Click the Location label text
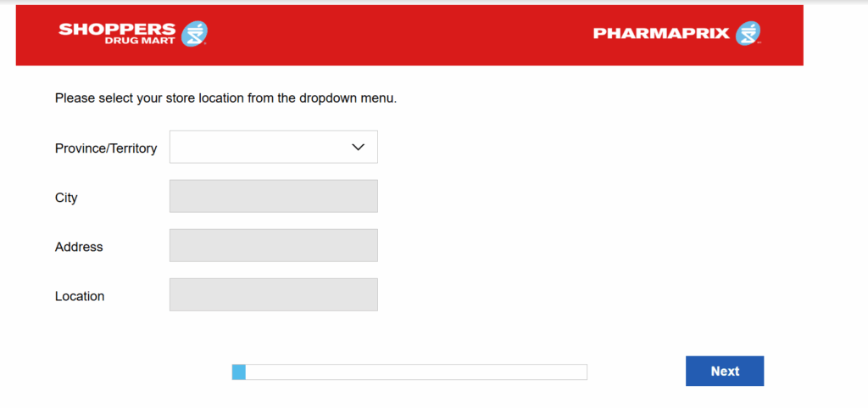The height and width of the screenshot is (408, 868). point(80,296)
